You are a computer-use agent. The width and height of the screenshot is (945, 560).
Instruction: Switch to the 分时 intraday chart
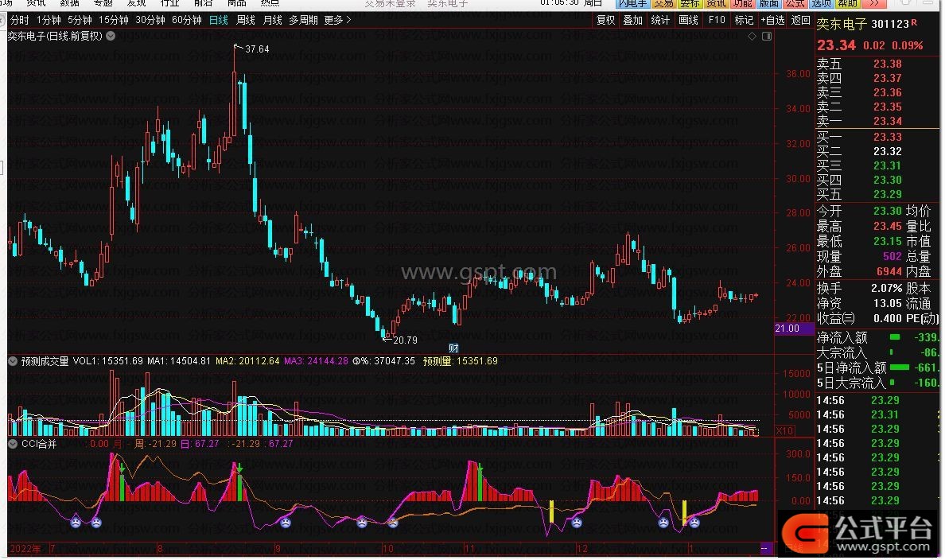[x=19, y=20]
